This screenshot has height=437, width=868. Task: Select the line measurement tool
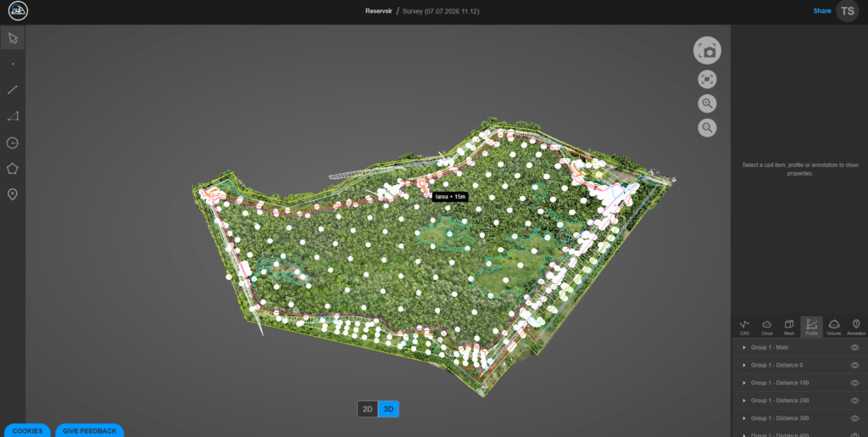pyautogui.click(x=13, y=90)
